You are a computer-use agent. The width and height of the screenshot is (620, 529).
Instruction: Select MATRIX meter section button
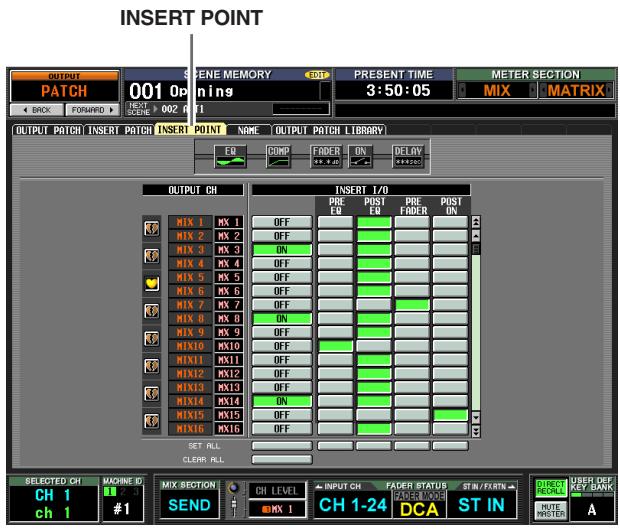click(576, 91)
